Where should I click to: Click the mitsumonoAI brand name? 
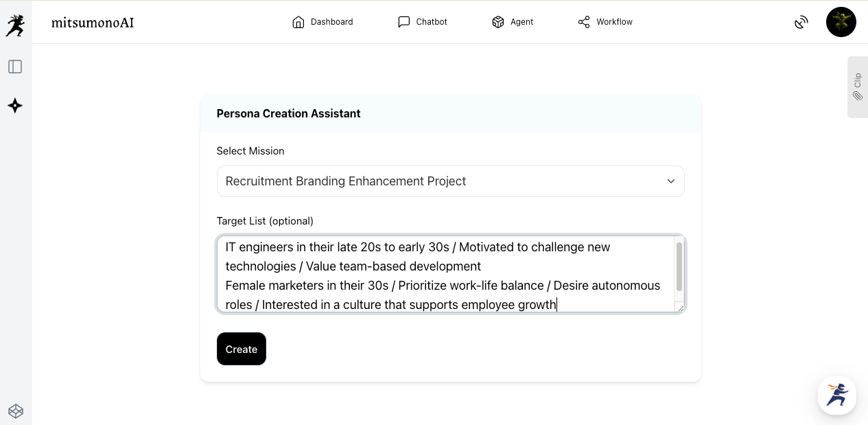click(x=93, y=22)
